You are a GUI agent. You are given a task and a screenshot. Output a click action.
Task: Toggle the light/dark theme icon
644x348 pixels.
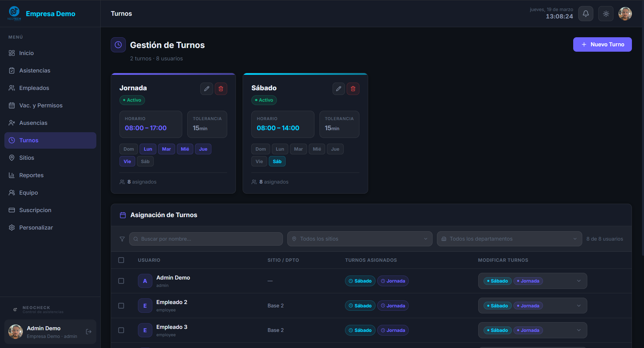tap(606, 13)
